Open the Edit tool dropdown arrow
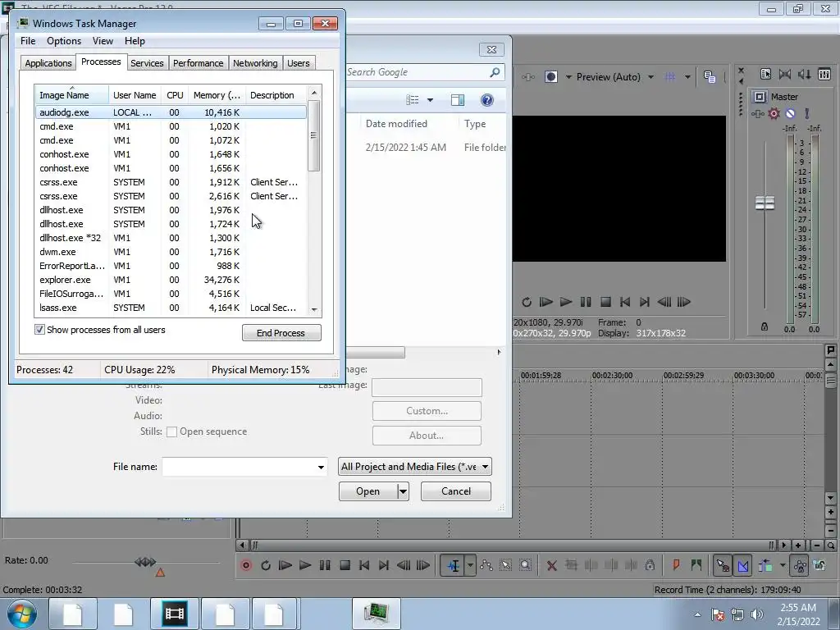Viewport: 840px width, 630px height. tap(470, 565)
